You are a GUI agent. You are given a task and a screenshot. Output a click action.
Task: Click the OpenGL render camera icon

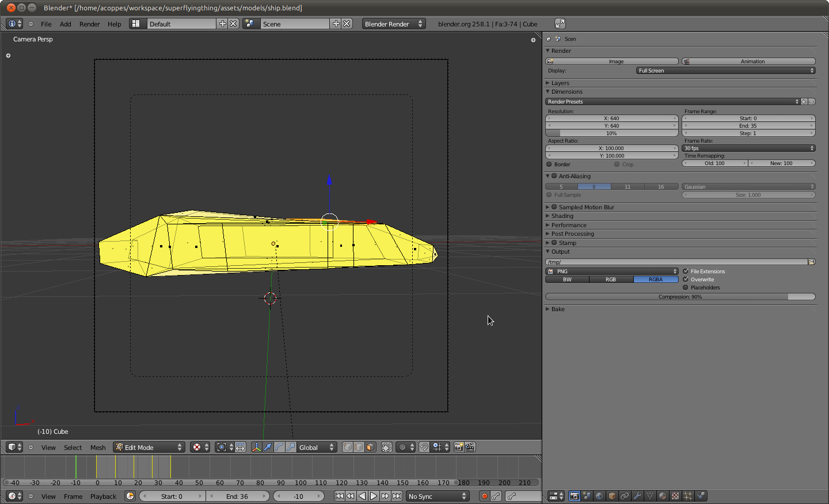[x=458, y=447]
